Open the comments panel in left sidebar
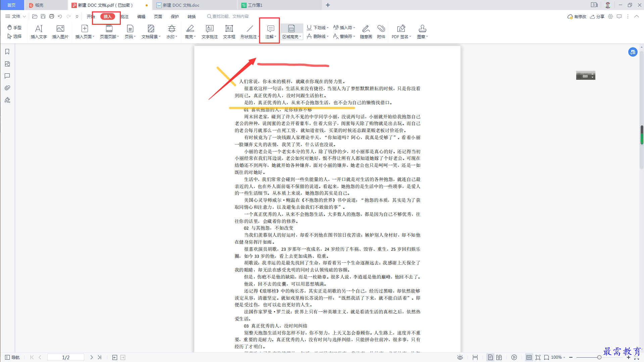 pos(7,76)
